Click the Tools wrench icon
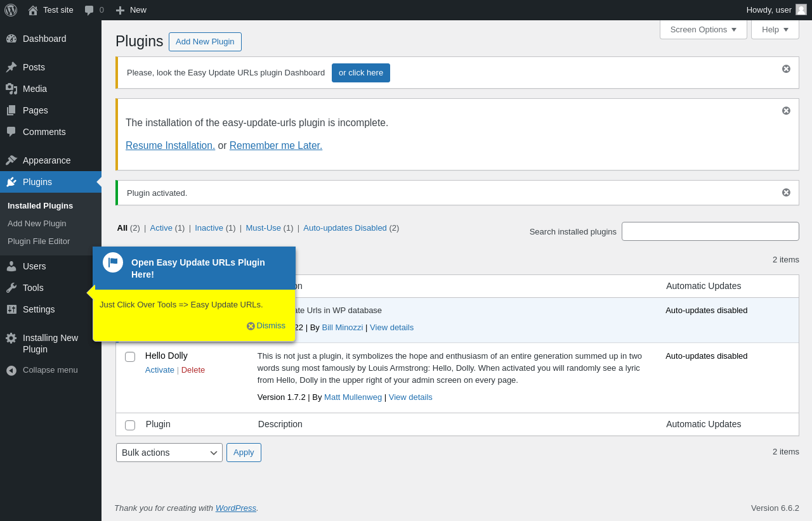 pos(11,288)
